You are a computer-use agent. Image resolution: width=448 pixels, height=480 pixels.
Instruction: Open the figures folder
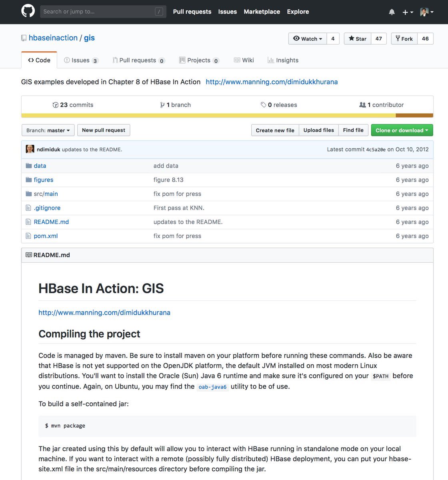point(44,180)
